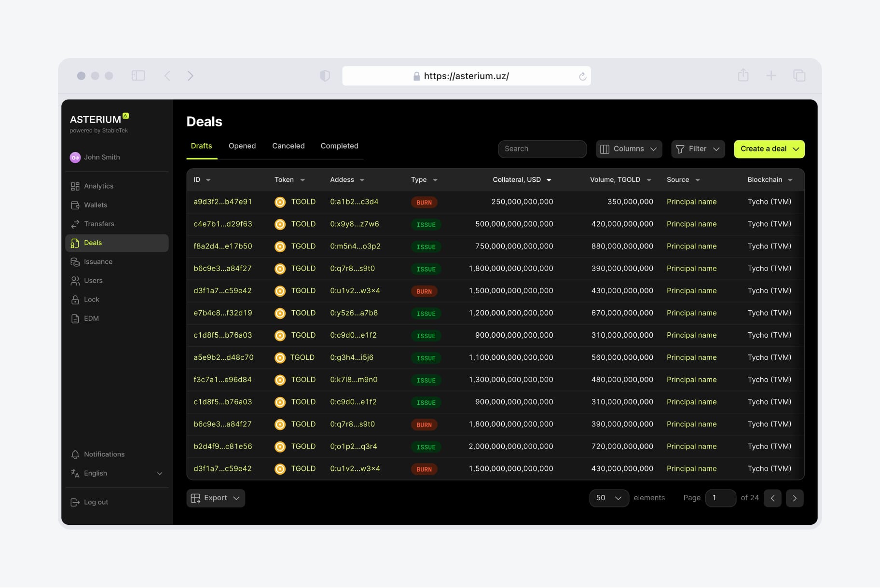Click volume 670,000,000,000
Viewport: 880px width, 588px height.
pyautogui.click(x=622, y=313)
